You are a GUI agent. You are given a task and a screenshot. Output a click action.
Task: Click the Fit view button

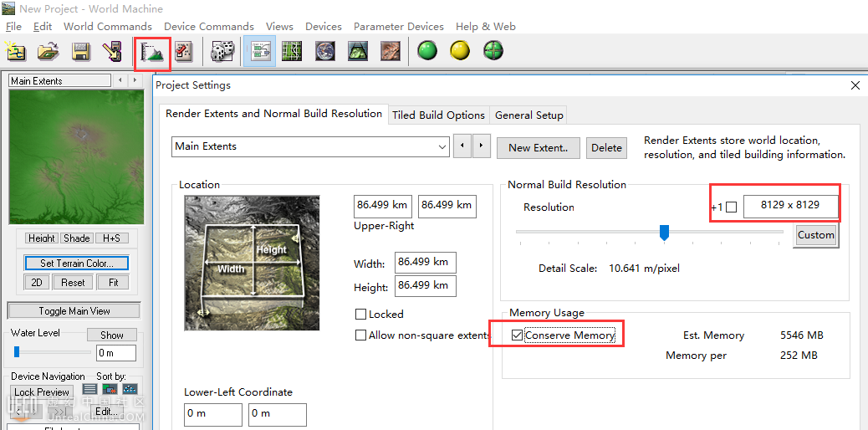tap(114, 282)
